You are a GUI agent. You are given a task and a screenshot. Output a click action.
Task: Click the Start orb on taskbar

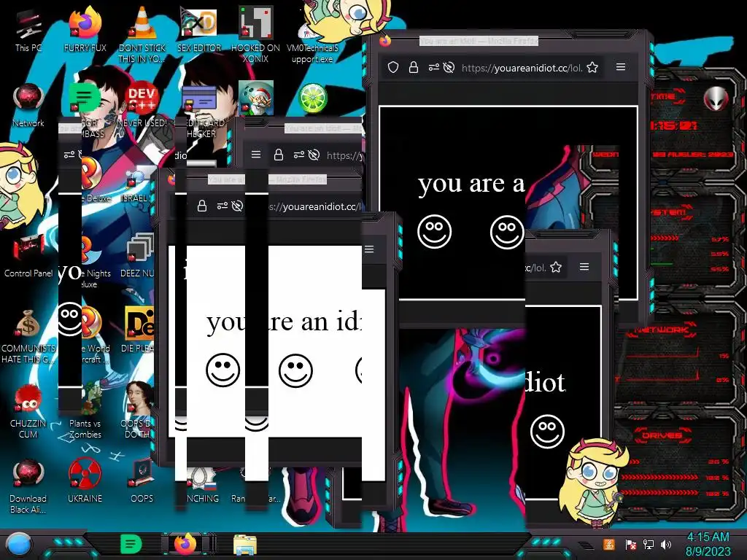[19, 544]
